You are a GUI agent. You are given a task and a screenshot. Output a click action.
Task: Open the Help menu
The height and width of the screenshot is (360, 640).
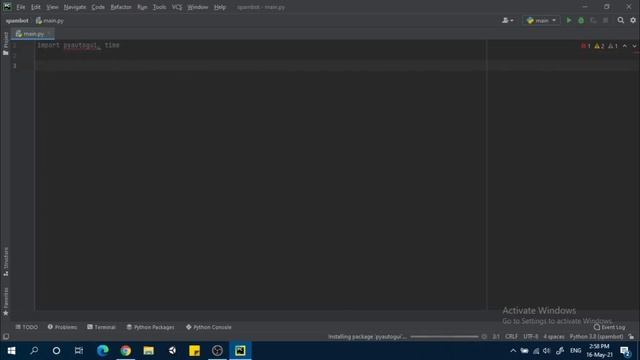(220, 7)
